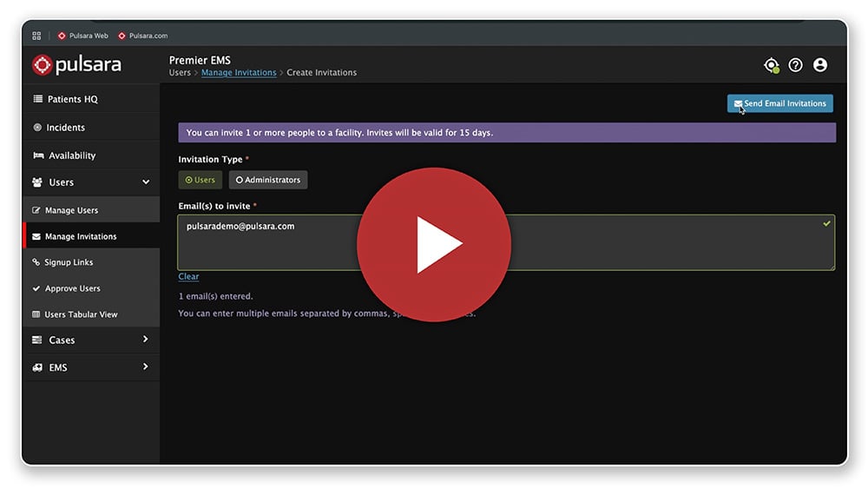868x489 pixels.
Task: Click inside the Email(s) to invite text area
Action: tap(506, 242)
